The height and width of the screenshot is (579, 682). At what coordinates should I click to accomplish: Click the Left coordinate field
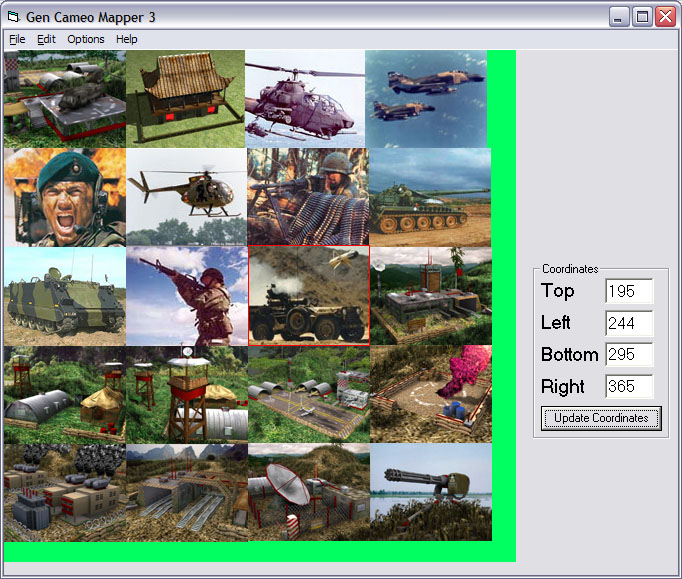(x=629, y=323)
